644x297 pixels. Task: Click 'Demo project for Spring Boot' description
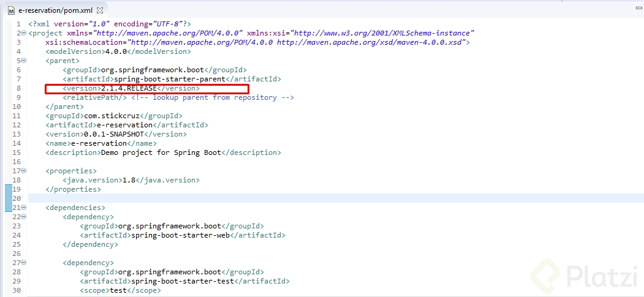161,152
